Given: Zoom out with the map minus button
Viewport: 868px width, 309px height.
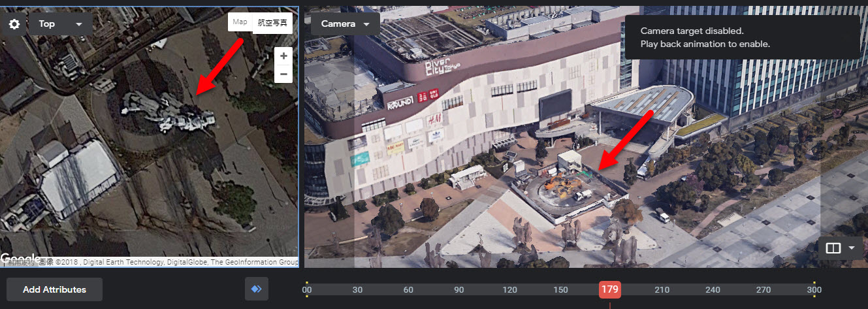Looking at the screenshot, I should pyautogui.click(x=283, y=74).
